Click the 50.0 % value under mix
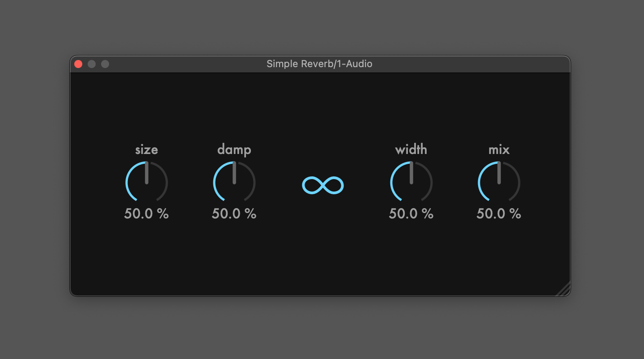This screenshot has height=359, width=644. [499, 214]
